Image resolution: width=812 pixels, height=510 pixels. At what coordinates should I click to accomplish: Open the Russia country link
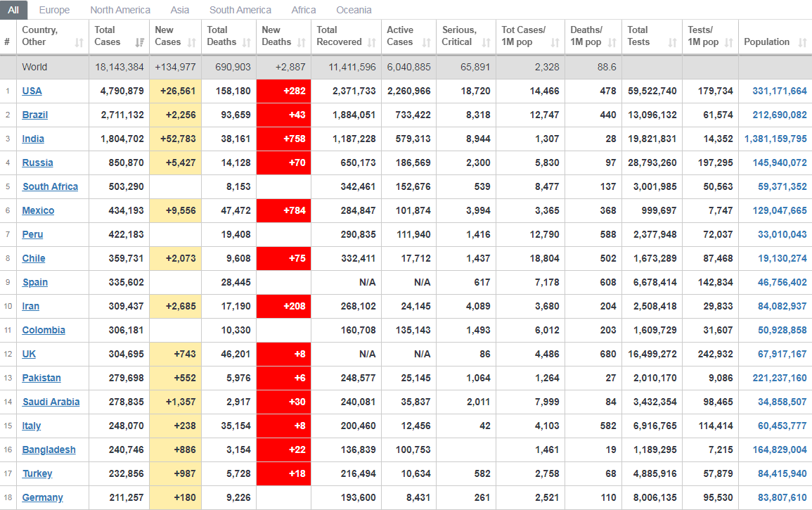[x=37, y=162]
